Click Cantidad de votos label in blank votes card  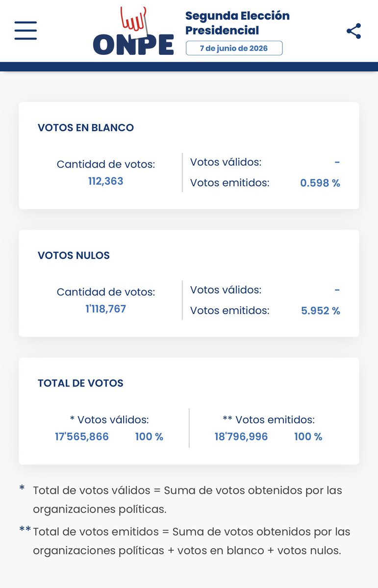(106, 165)
